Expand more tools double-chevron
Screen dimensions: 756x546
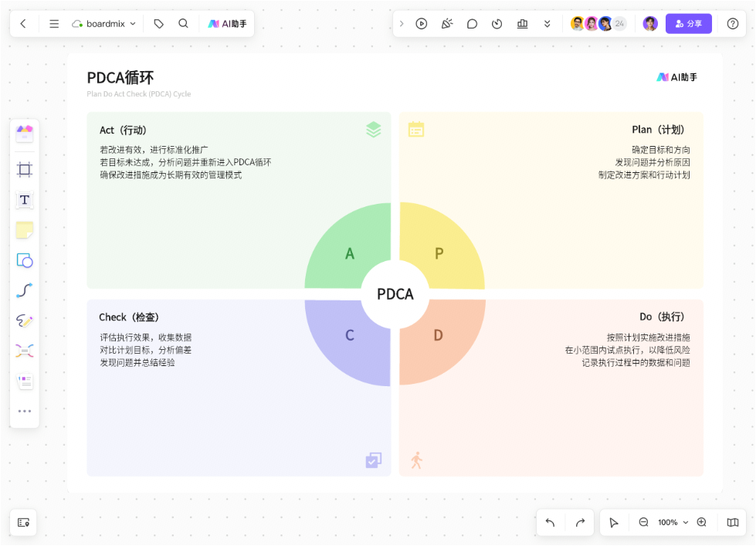548,24
